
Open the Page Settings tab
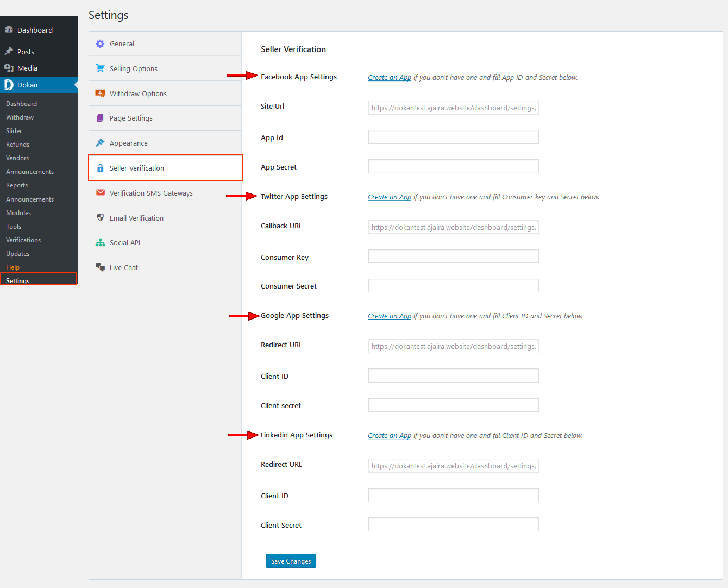point(165,118)
